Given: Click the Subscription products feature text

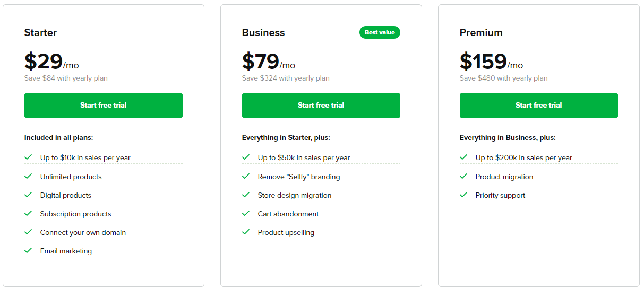Looking at the screenshot, I should point(76,214).
